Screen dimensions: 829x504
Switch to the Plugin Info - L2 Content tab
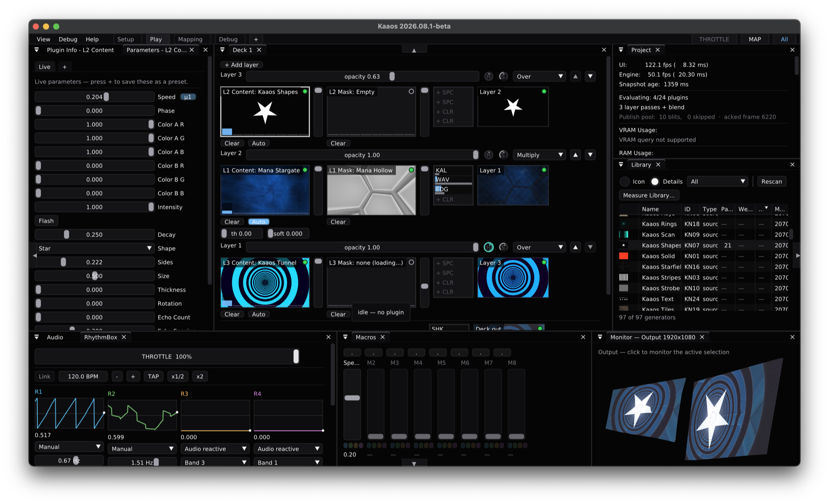(x=80, y=50)
